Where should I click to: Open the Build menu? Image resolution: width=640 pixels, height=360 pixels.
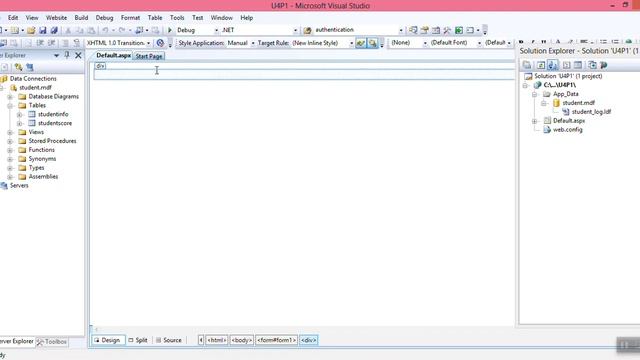pyautogui.click(x=81, y=18)
